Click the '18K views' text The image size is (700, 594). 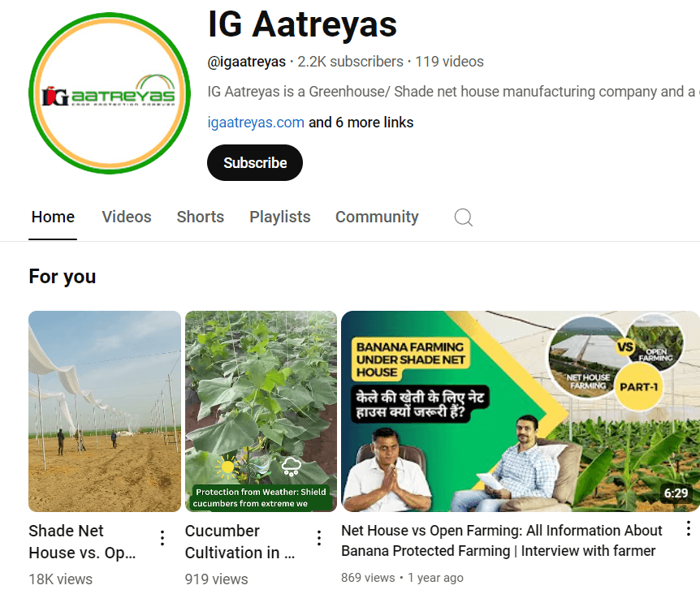(x=61, y=579)
